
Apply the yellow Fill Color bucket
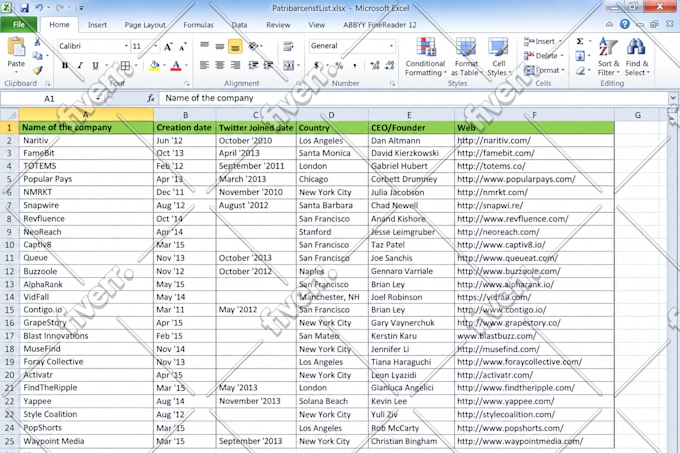[154, 65]
